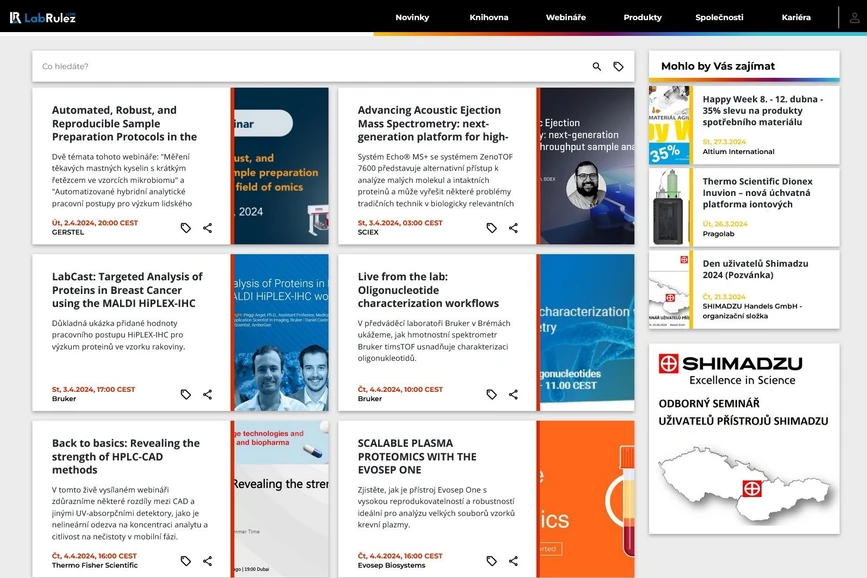The width and height of the screenshot is (867, 578).
Task: Tag the LabCast Targeted Analysis card
Action: pos(186,394)
